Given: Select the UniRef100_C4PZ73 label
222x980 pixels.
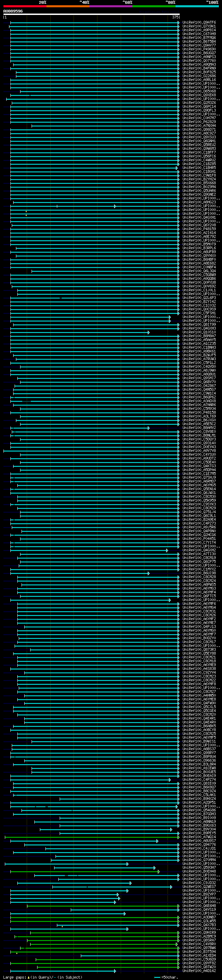Looking at the screenshot, I should click(x=199, y=523).
